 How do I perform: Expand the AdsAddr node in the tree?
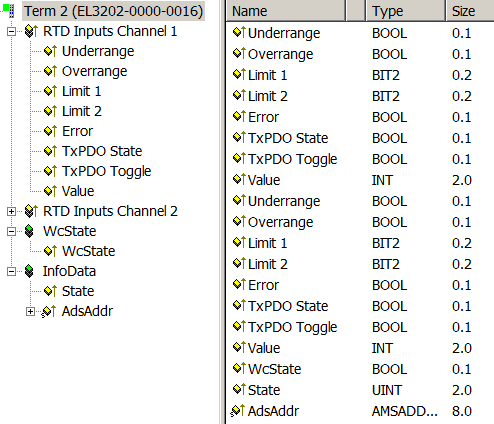(30, 311)
